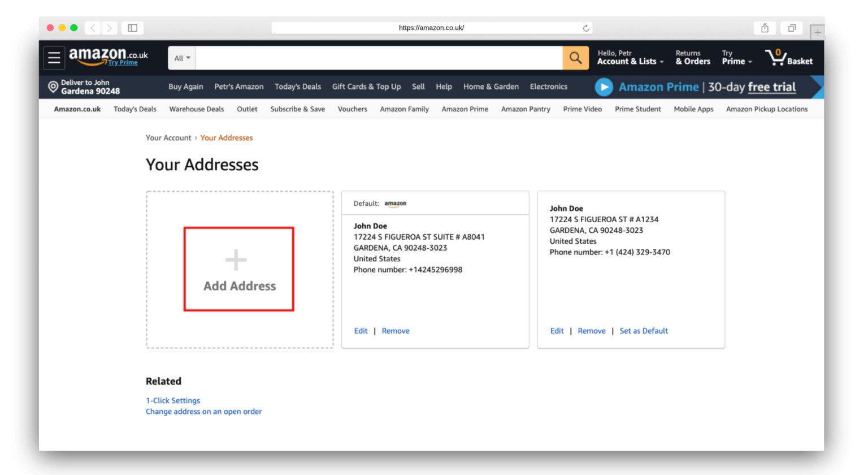
Task: Click the Amazon.co.uk logo
Action: coord(108,55)
